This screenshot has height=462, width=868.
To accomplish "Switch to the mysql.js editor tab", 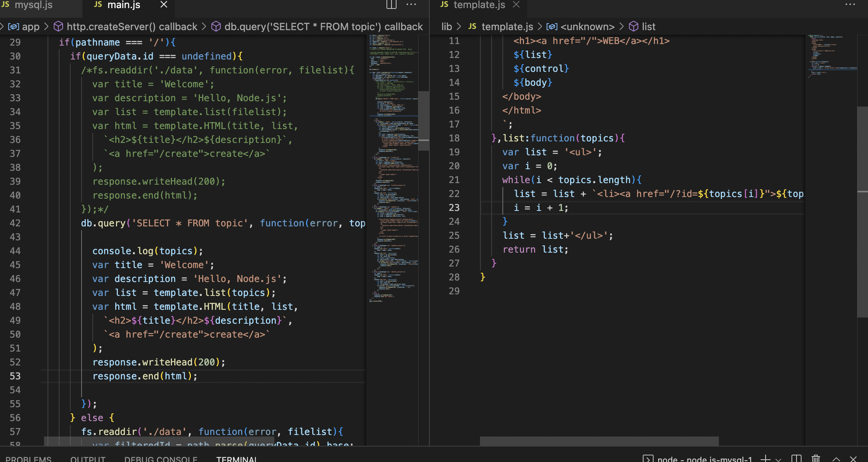I will pyautogui.click(x=27, y=5).
